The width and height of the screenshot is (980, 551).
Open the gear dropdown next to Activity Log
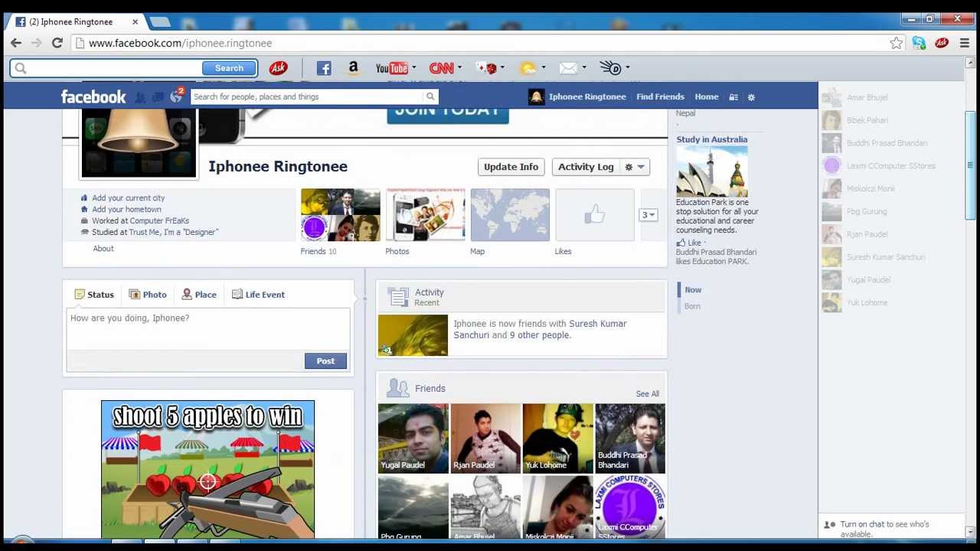(635, 167)
